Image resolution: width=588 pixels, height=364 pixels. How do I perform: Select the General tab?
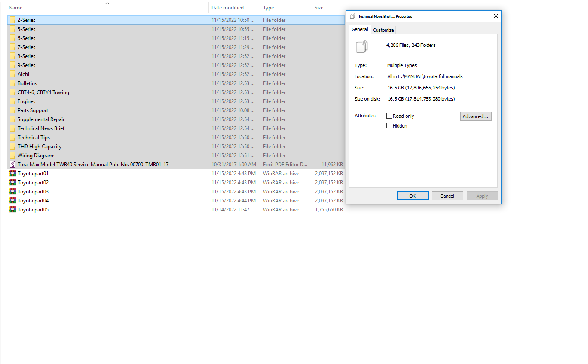360,30
